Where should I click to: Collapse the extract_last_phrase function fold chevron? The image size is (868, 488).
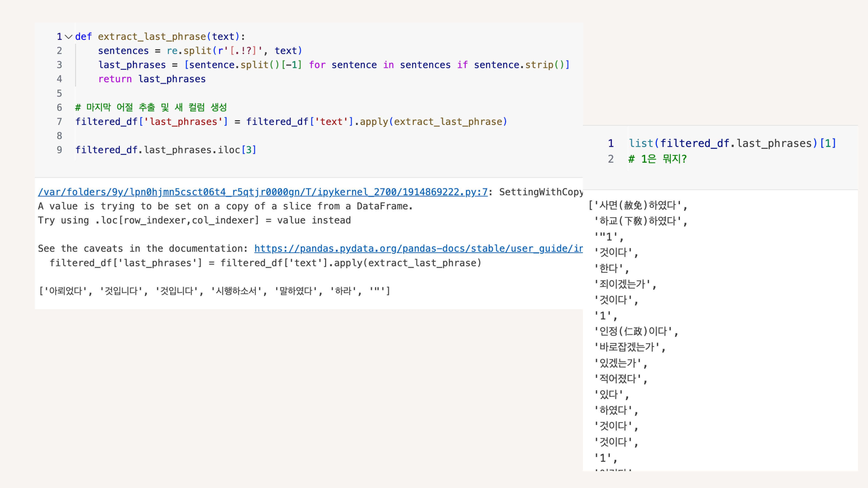point(68,36)
